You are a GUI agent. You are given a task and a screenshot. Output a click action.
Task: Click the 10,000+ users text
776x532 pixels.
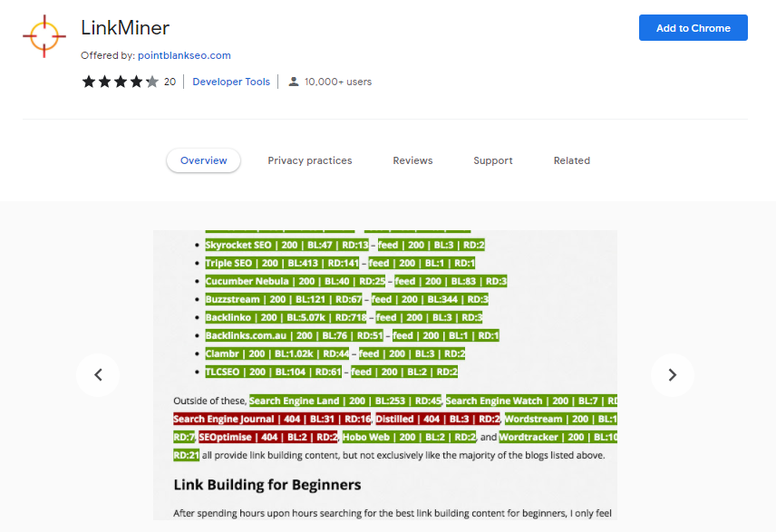coord(337,82)
